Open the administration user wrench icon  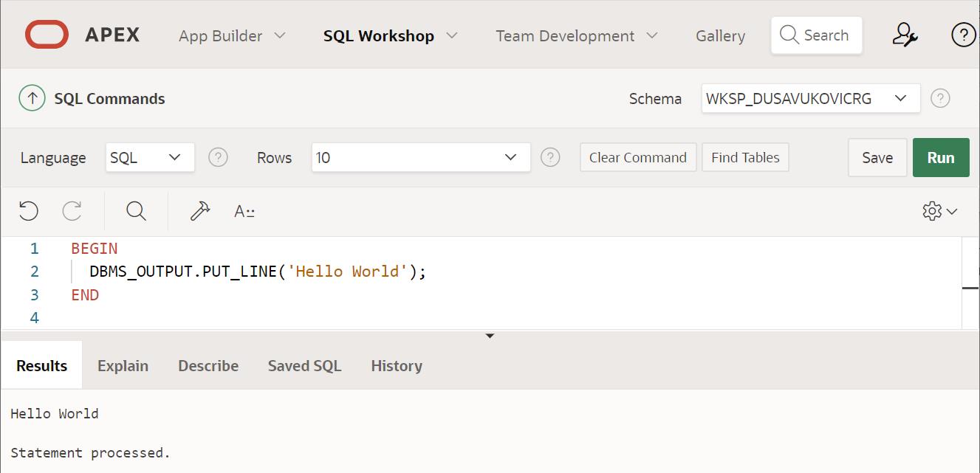905,35
